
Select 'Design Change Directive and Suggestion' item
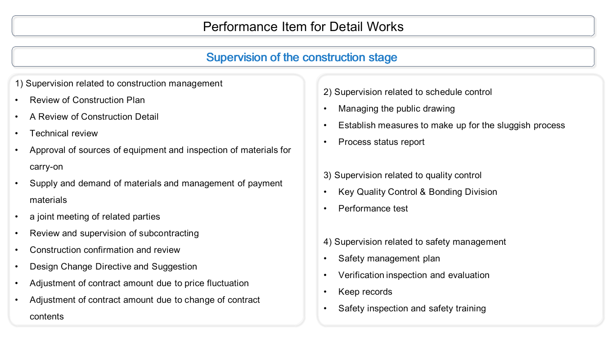(x=113, y=266)
